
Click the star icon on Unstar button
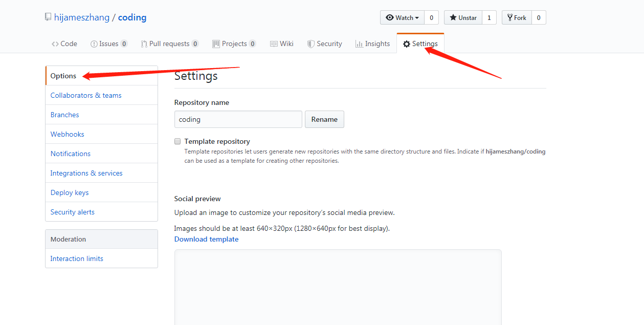click(453, 17)
